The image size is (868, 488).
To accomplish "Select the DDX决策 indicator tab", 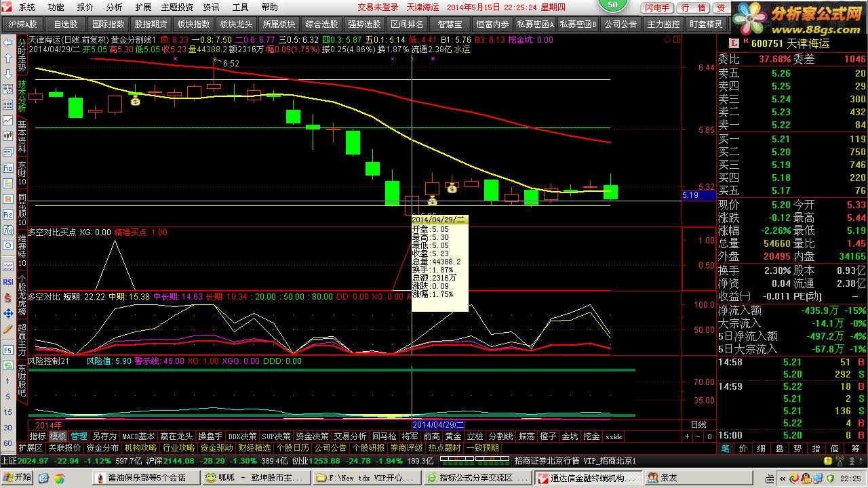I will coord(242,436).
